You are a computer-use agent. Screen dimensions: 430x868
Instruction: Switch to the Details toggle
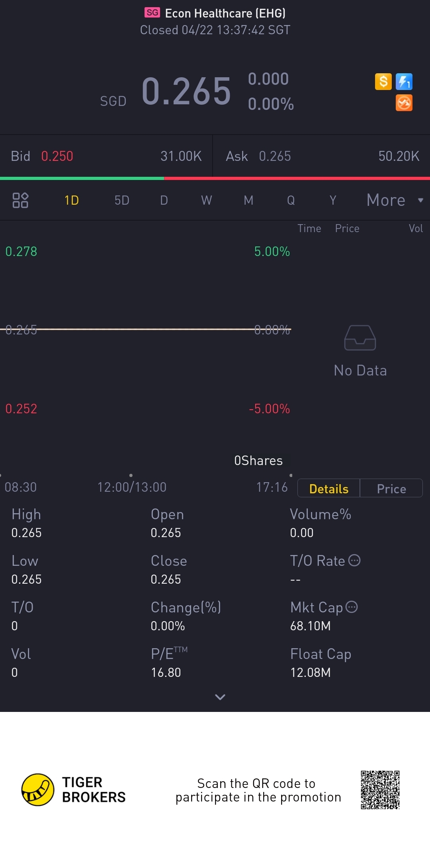[x=329, y=489]
